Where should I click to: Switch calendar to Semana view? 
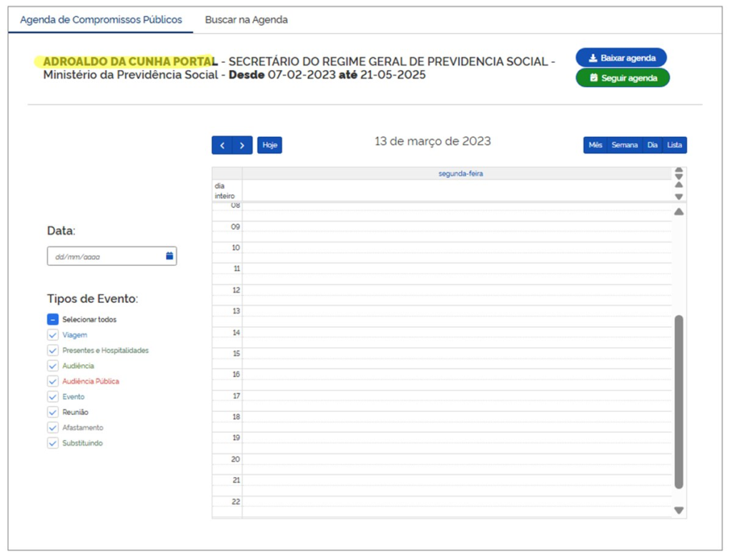click(x=624, y=145)
